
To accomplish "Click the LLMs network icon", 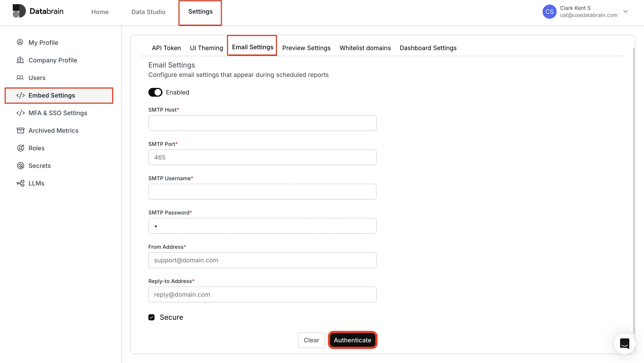I will point(20,183).
